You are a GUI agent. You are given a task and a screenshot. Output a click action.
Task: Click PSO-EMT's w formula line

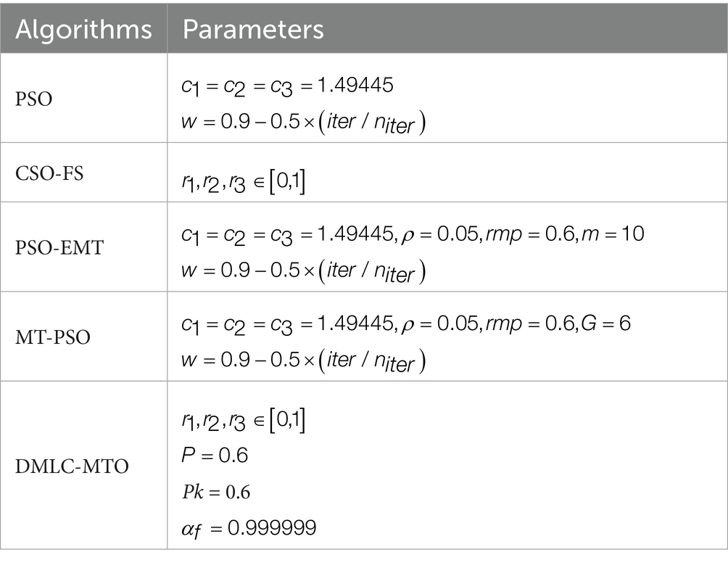point(304,272)
